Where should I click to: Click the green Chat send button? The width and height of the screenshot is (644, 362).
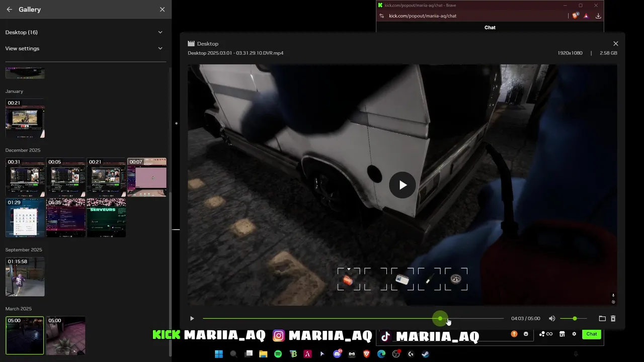[x=592, y=334]
